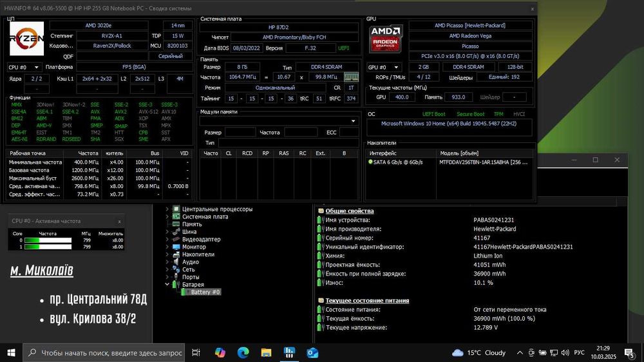Collapse the Батарея tree node
The image size is (644, 362).
click(x=167, y=284)
